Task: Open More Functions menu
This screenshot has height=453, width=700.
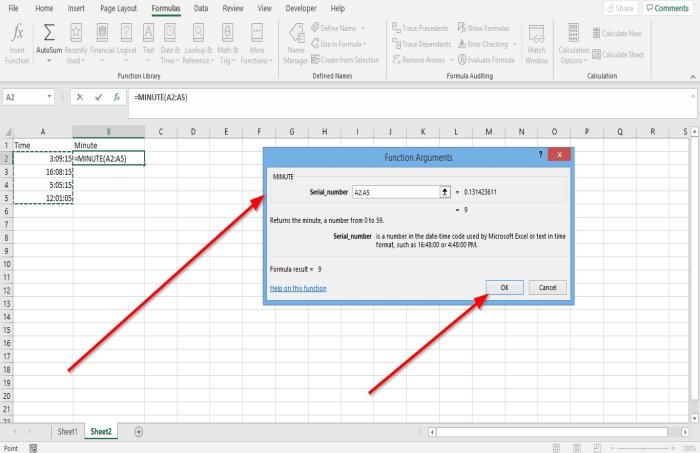Action: 257,44
